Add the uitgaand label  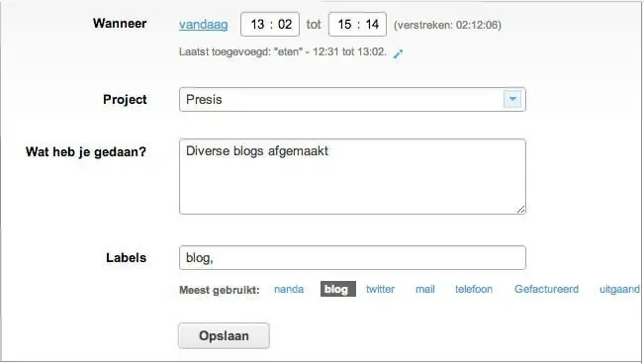(x=619, y=289)
